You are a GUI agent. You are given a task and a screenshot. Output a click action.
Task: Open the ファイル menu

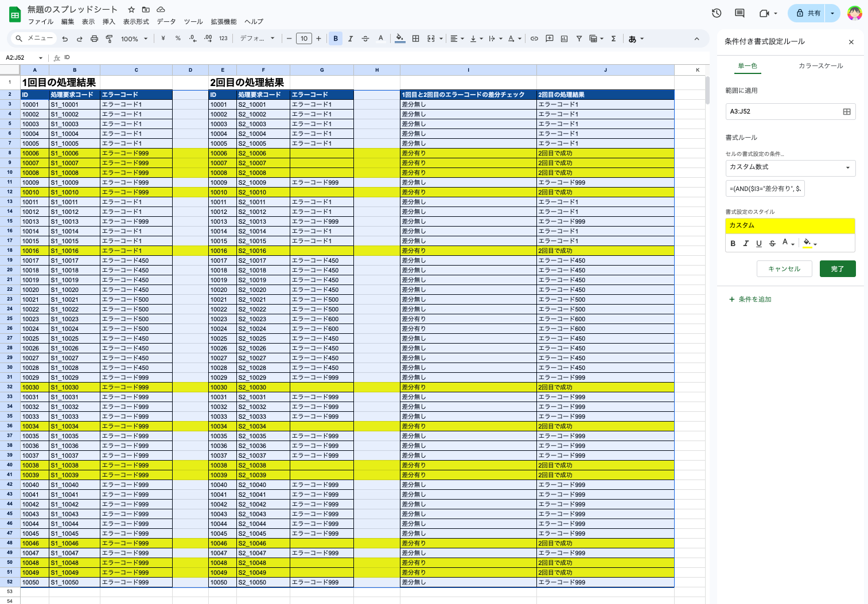coord(41,22)
